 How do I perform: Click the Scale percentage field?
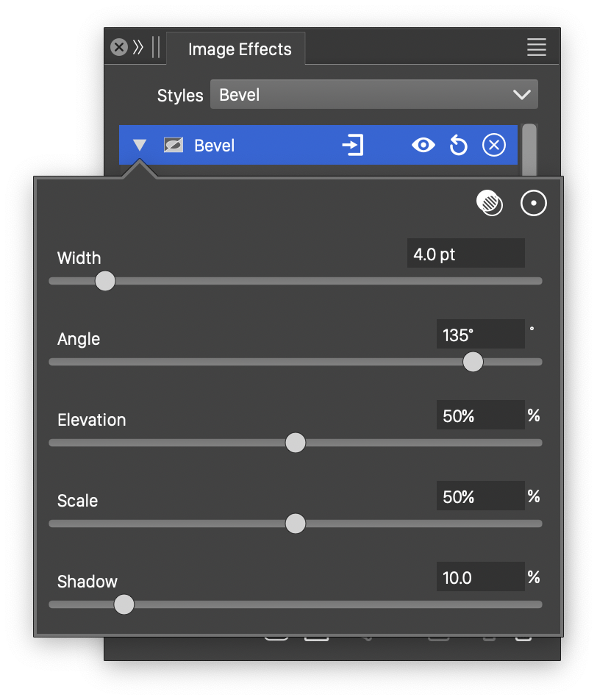tap(479, 497)
